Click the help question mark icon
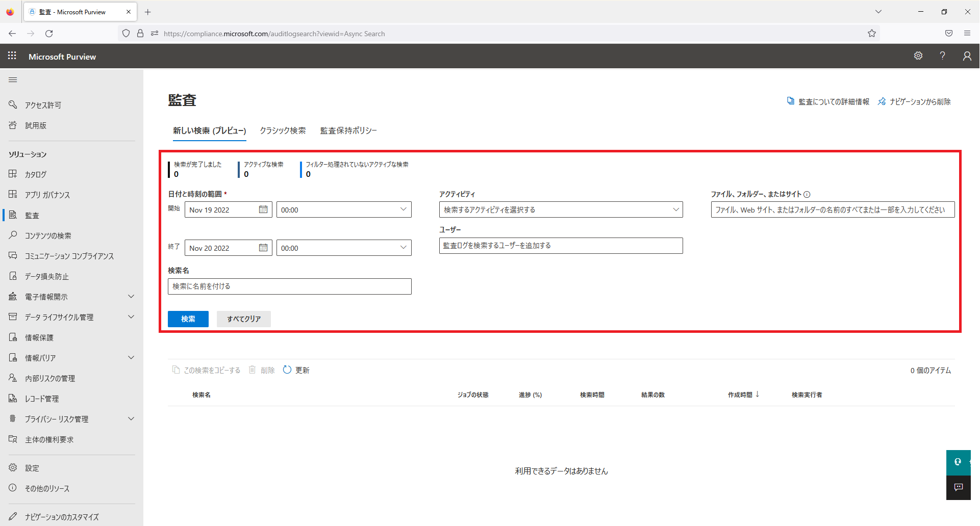 [942, 56]
